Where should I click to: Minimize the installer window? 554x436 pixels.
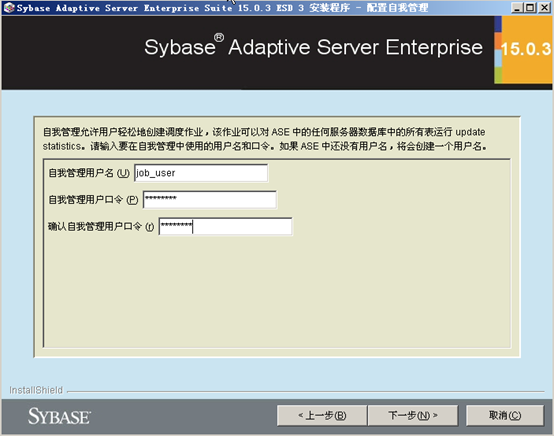tap(517, 8)
